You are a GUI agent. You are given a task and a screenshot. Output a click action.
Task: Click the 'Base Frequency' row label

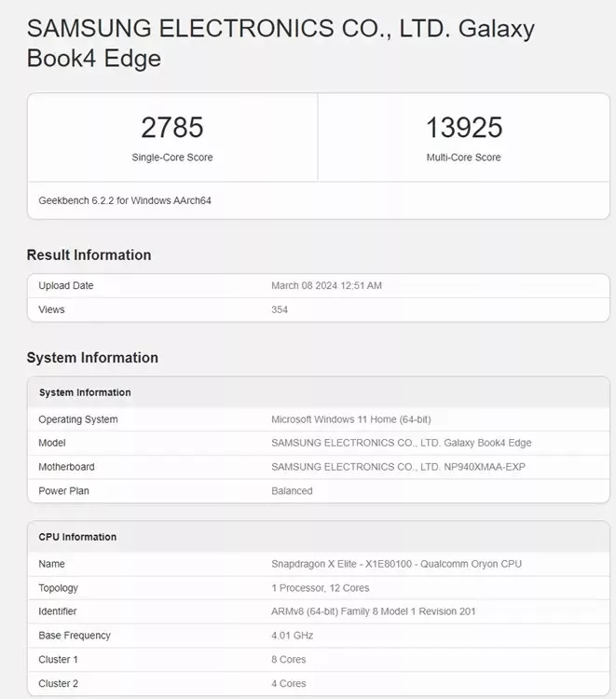(x=75, y=636)
